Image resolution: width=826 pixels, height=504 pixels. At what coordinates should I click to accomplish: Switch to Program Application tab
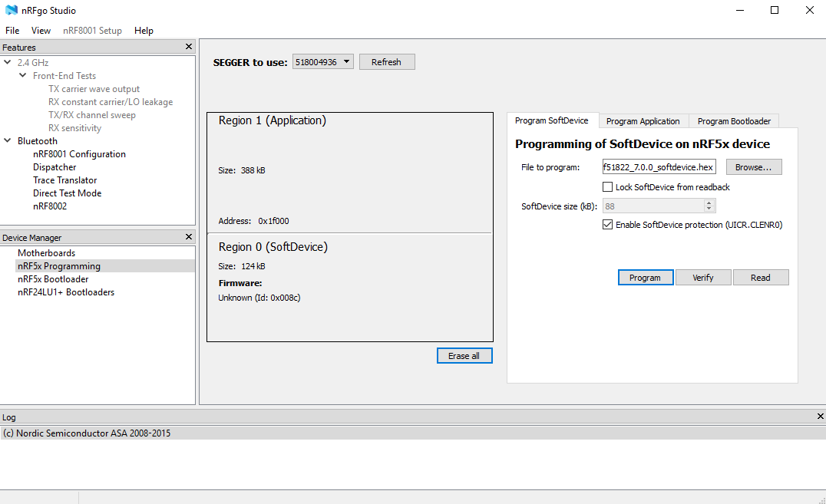(x=643, y=121)
